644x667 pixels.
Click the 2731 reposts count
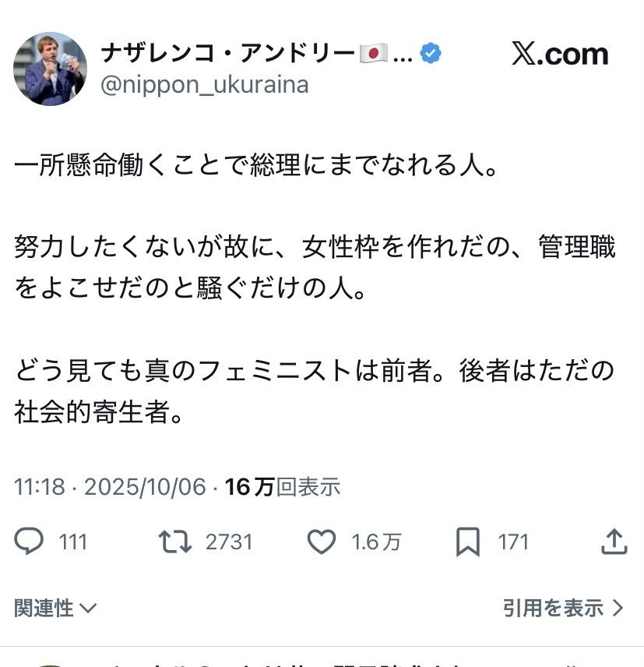click(x=229, y=542)
